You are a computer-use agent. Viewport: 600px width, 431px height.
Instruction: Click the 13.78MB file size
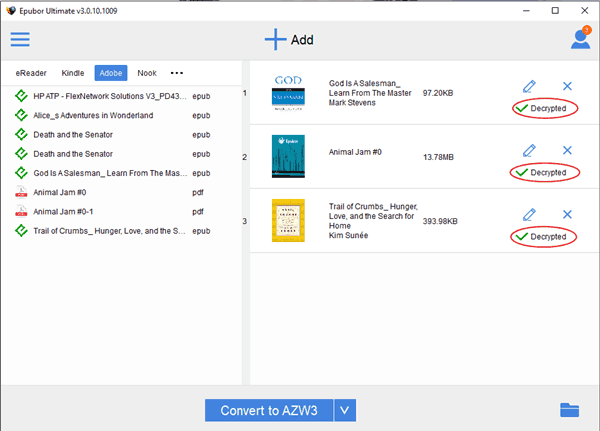[438, 157]
